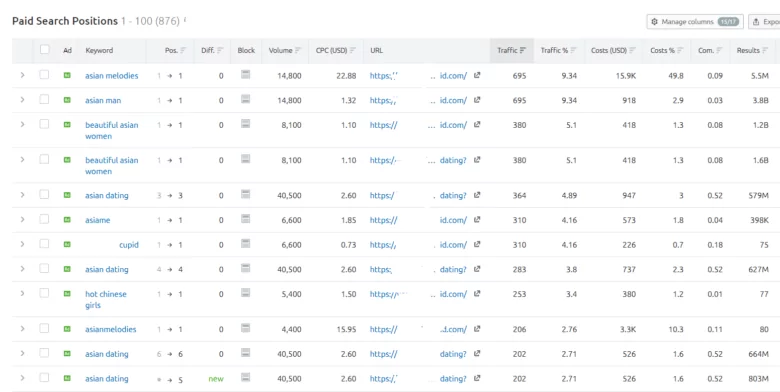
Task: Expand the asian dating row with 627M results
Action: click(22, 269)
